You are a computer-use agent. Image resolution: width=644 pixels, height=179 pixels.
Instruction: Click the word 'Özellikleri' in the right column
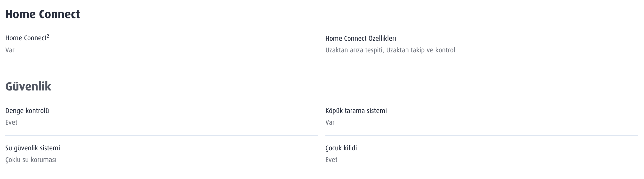pos(382,39)
